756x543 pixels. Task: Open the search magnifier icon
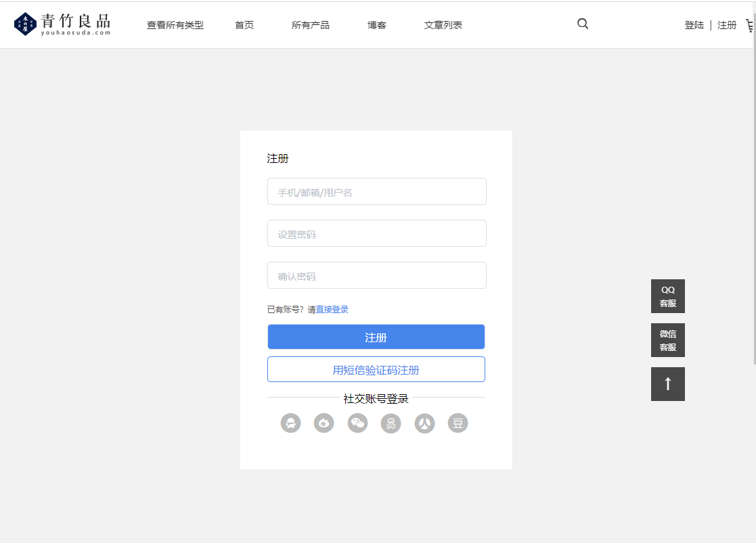tap(583, 24)
